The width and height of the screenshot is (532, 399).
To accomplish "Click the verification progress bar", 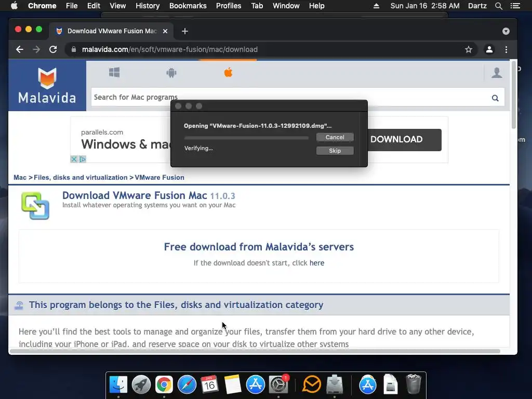I will click(x=246, y=138).
